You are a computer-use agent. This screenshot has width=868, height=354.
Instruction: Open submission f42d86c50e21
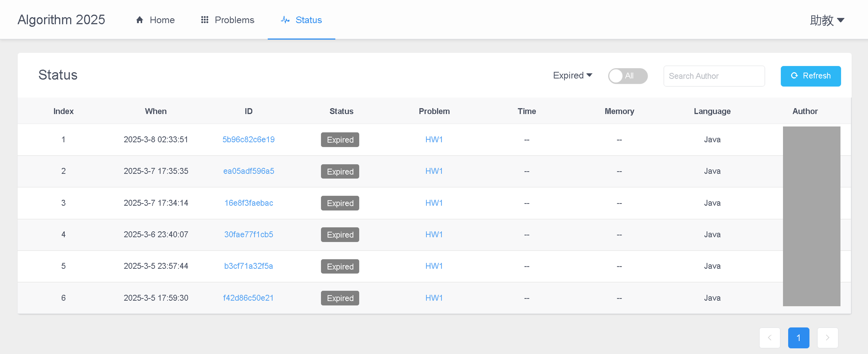[248, 298]
